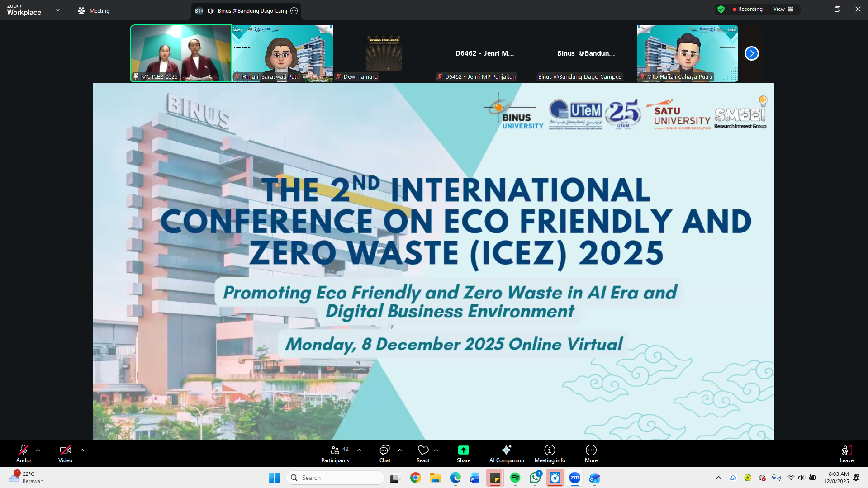
Task: Show next participants with right arrow
Action: coord(751,53)
